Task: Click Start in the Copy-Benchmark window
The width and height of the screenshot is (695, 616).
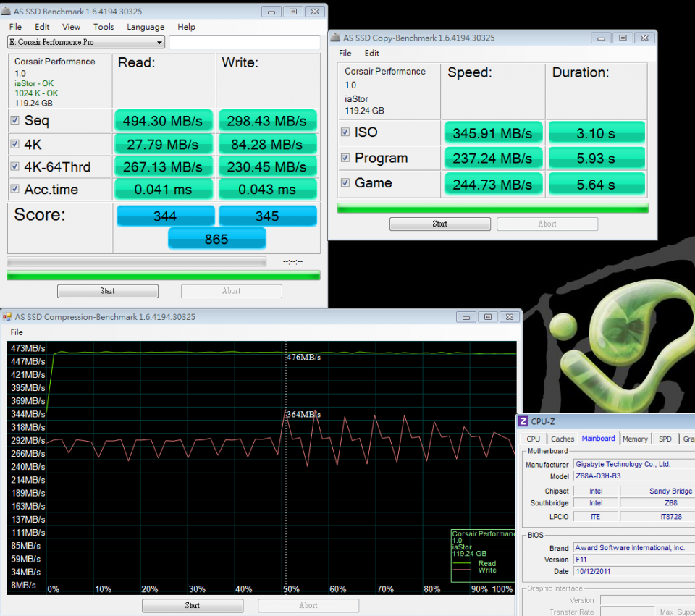Action: tap(439, 224)
